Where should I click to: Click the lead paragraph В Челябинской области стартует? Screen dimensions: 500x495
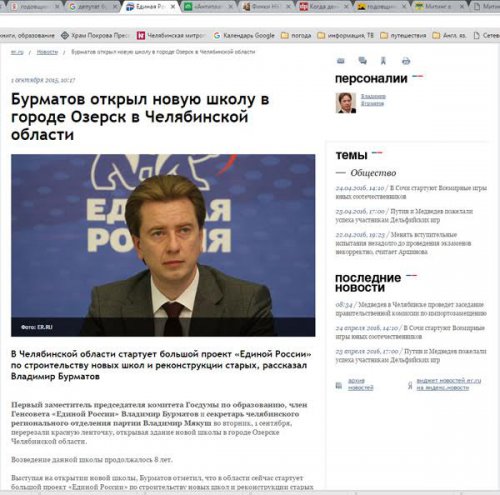pos(161,365)
